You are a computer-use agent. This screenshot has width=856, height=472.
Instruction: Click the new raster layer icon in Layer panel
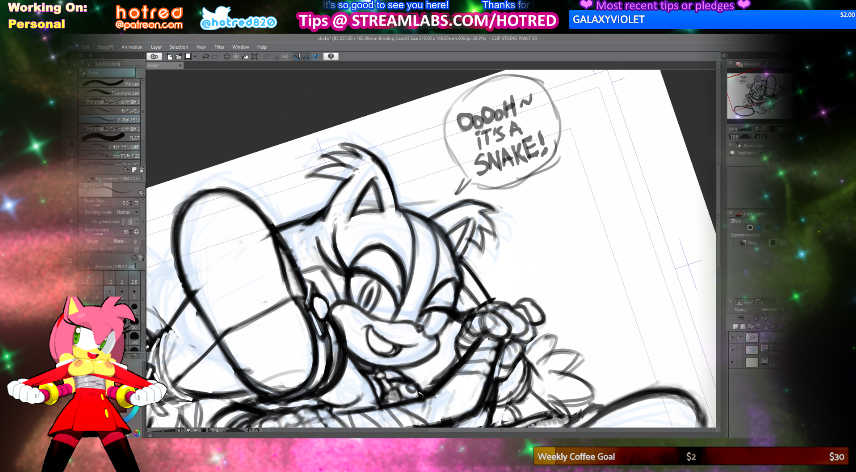click(x=735, y=326)
